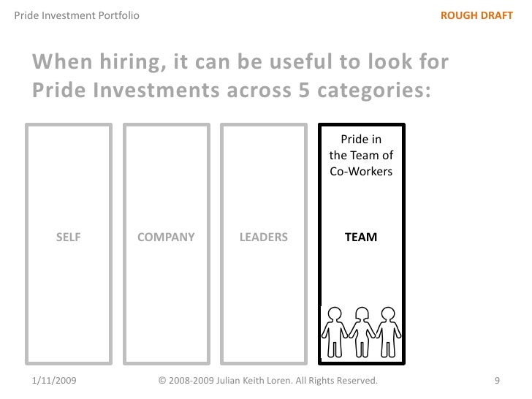Viewport: 532px width, 399px height.
Task: Click the middle person figure icon
Action: (x=362, y=332)
